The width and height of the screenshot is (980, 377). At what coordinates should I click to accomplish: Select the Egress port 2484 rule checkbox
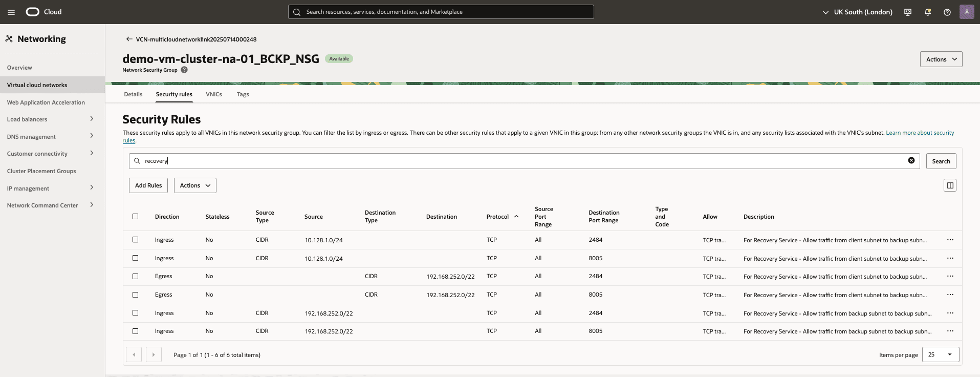coord(136,276)
